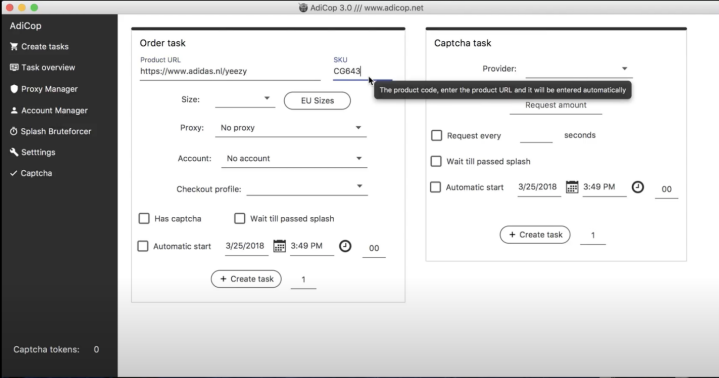The image size is (719, 378).
Task: Click the Captcha task heading
Action: 462,43
